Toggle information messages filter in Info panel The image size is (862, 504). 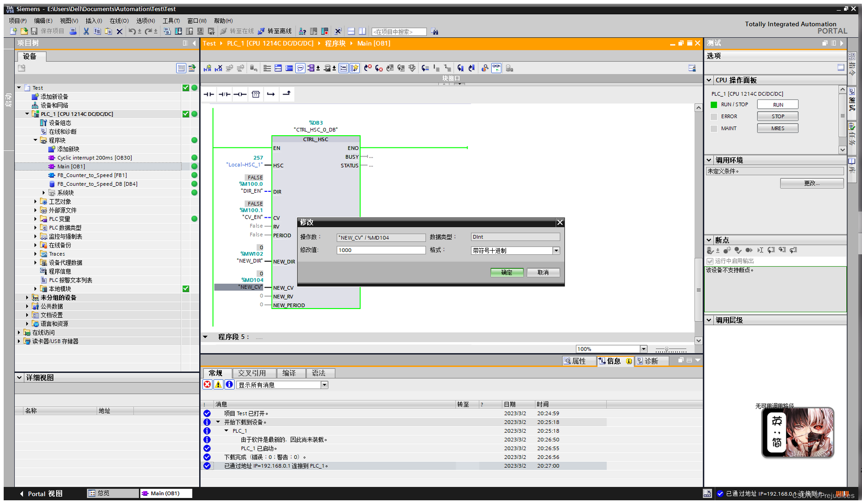tap(229, 384)
